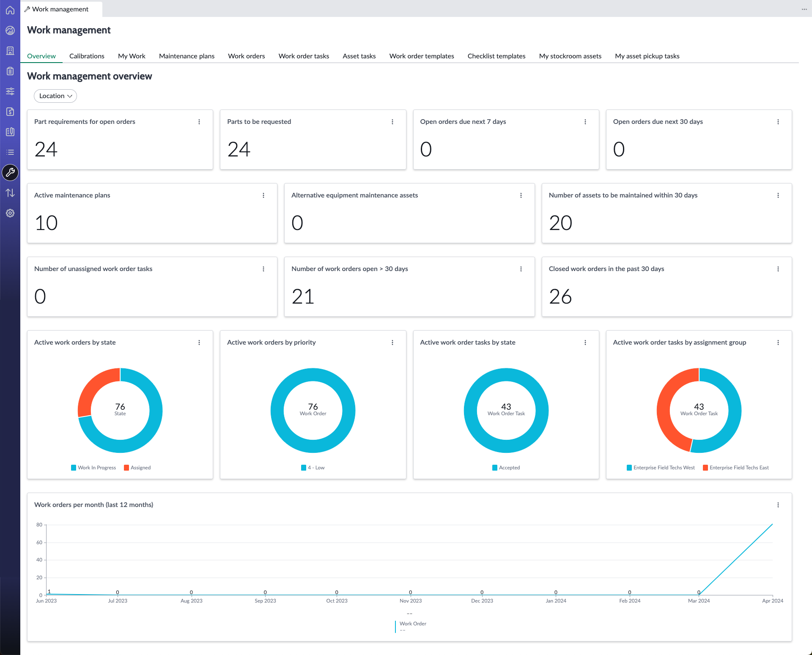The height and width of the screenshot is (655, 812).
Task: Open options for Open orders due next 7 days
Action: [x=585, y=122]
